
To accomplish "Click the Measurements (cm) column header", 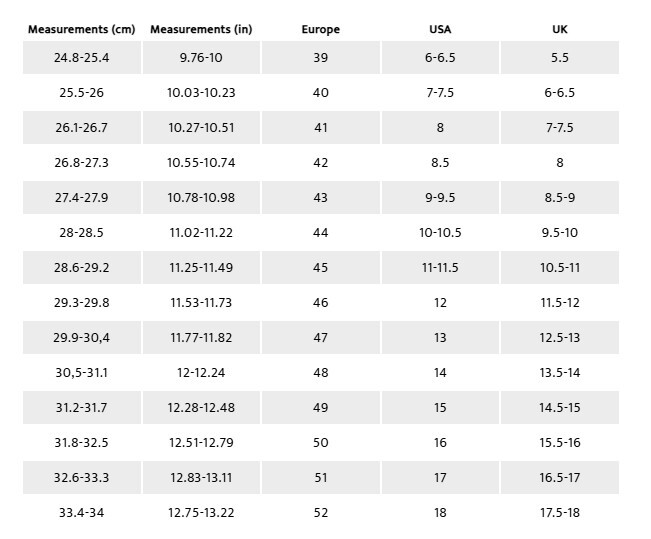I will click(81, 29).
